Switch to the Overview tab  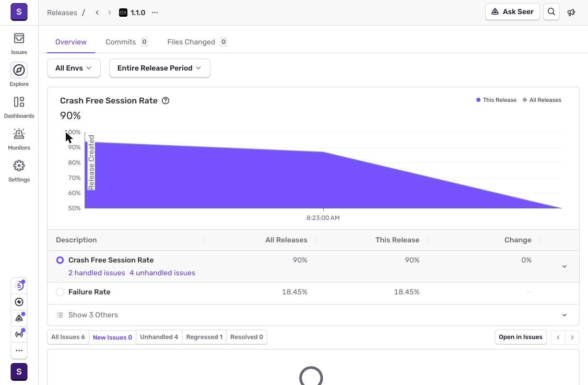pyautogui.click(x=71, y=42)
